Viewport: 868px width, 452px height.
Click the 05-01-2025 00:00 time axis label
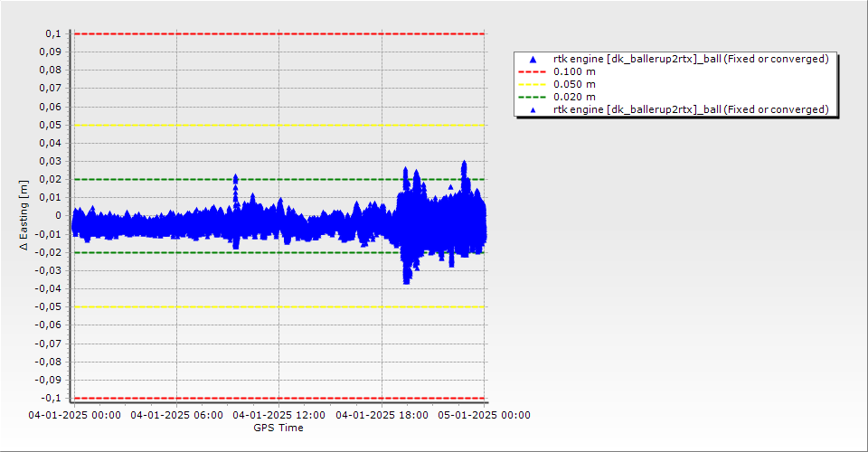[484, 415]
